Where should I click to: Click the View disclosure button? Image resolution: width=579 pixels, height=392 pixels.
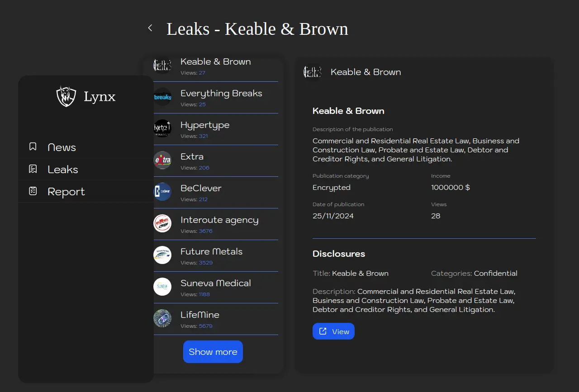pyautogui.click(x=333, y=331)
